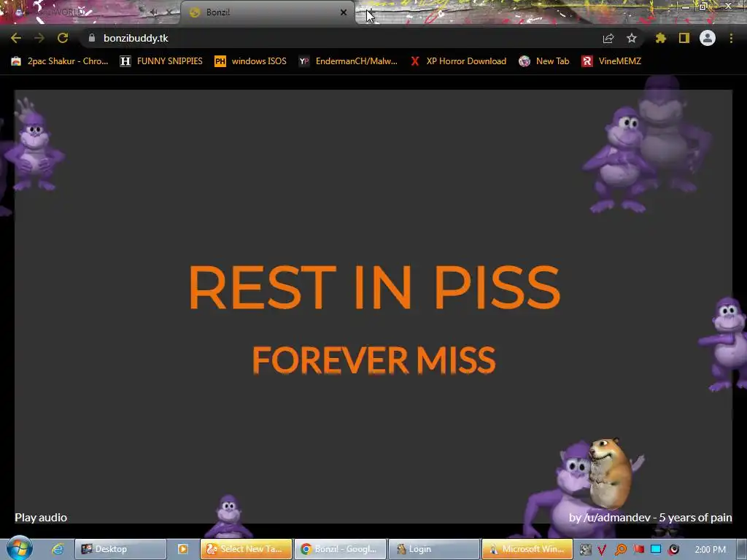Open Chrome's three-dot menu

click(x=731, y=38)
